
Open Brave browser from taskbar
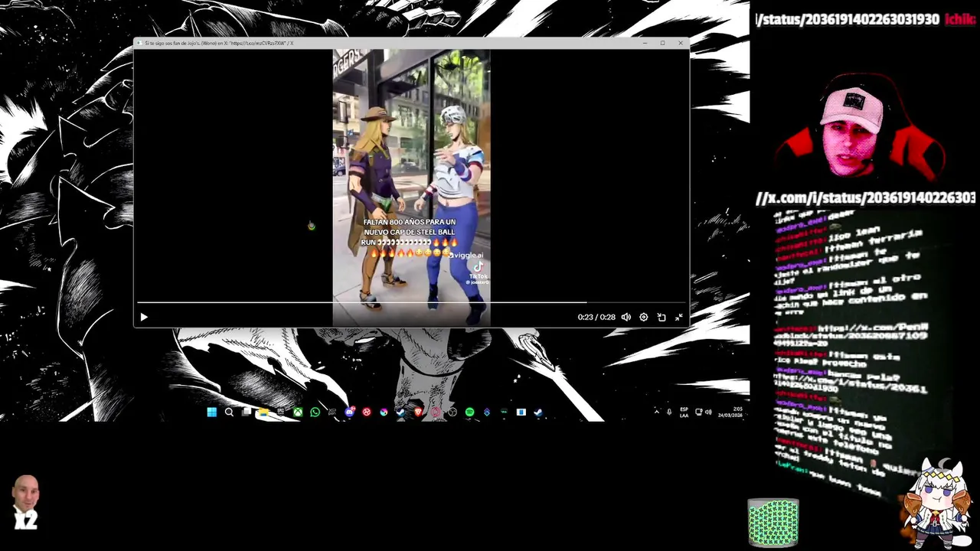pyautogui.click(x=419, y=412)
